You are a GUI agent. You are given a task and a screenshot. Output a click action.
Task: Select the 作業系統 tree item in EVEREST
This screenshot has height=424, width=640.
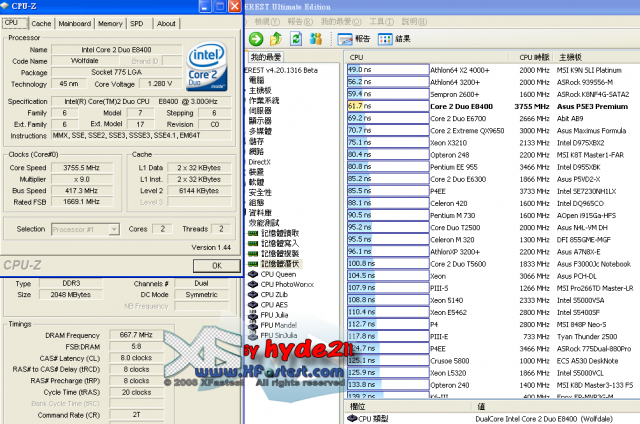[x=264, y=100]
